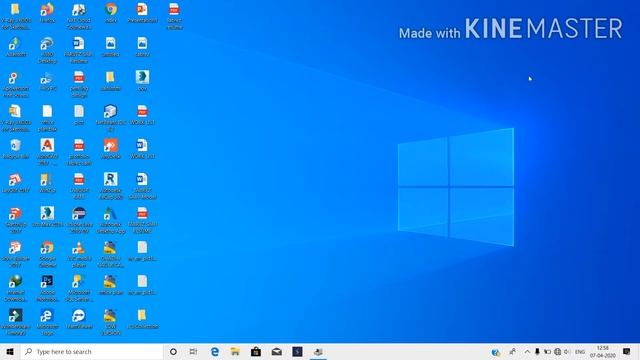The image size is (640, 360).
Task: Click the ENG language indicator
Action: click(x=580, y=352)
